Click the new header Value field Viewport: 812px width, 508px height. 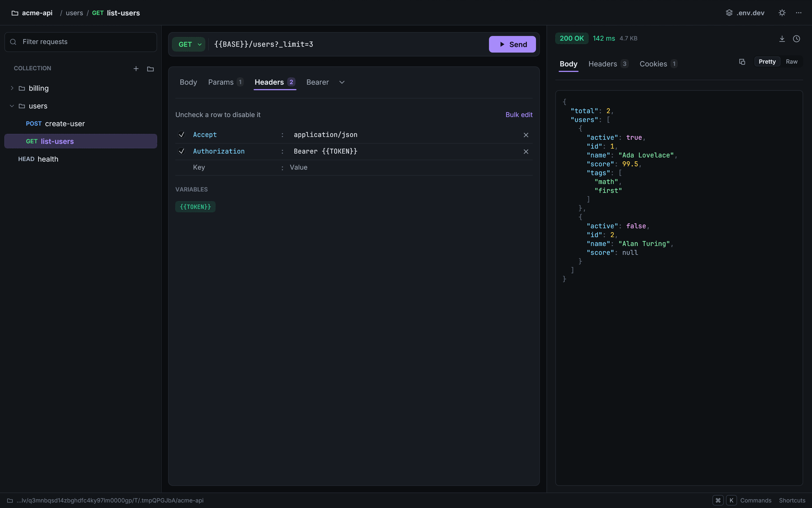[410, 168]
